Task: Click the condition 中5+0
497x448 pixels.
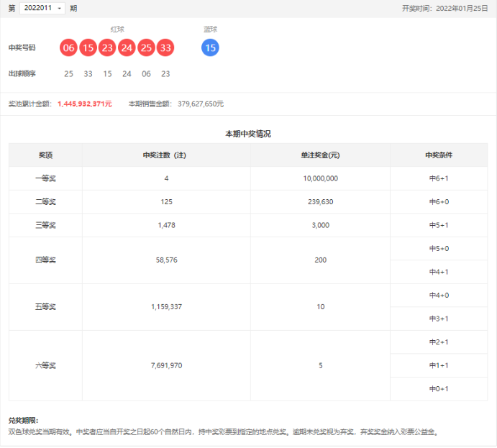Action: (x=439, y=248)
